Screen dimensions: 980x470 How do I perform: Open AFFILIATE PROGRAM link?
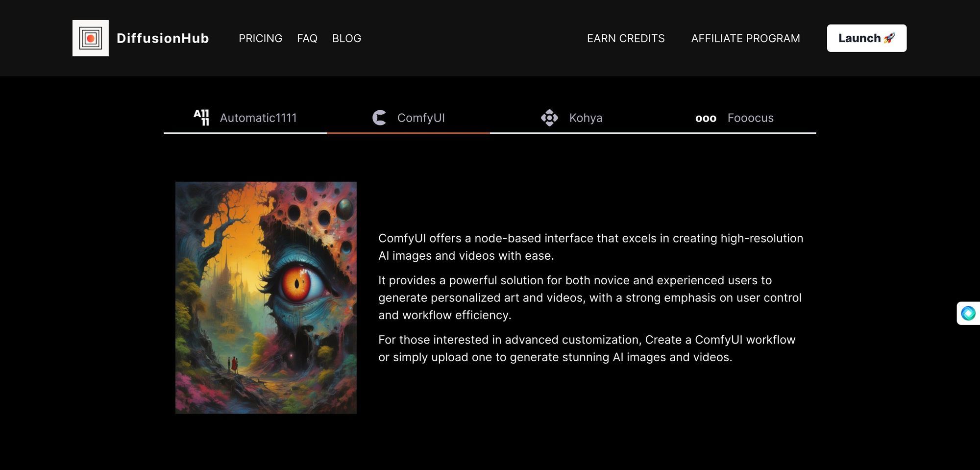click(x=745, y=38)
